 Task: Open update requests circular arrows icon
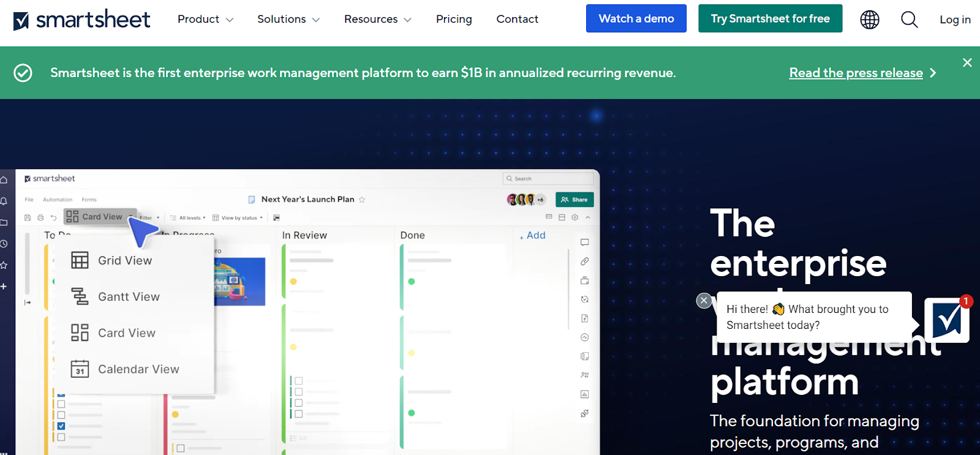pos(585,299)
